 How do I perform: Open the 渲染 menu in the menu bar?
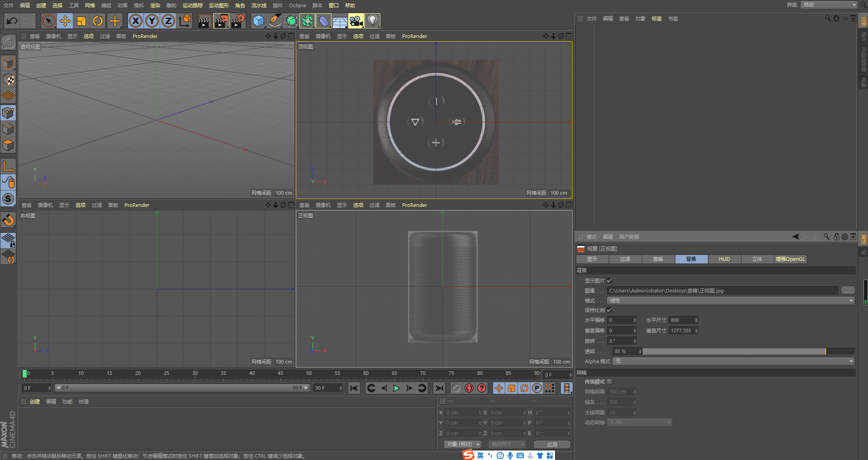pyautogui.click(x=155, y=5)
